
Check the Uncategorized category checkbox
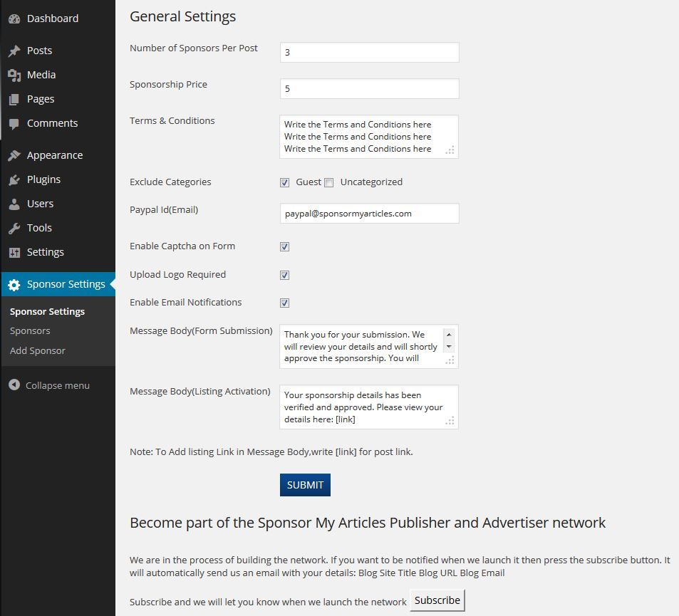point(329,183)
